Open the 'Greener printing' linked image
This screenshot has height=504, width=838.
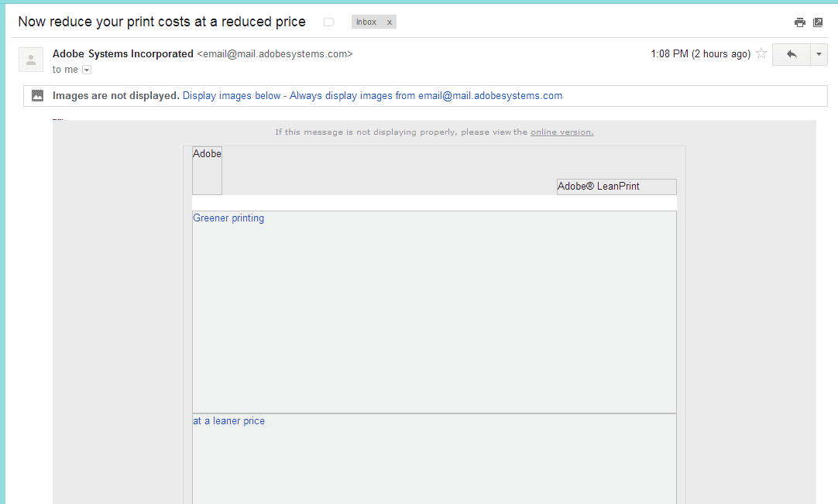pyautogui.click(x=434, y=311)
